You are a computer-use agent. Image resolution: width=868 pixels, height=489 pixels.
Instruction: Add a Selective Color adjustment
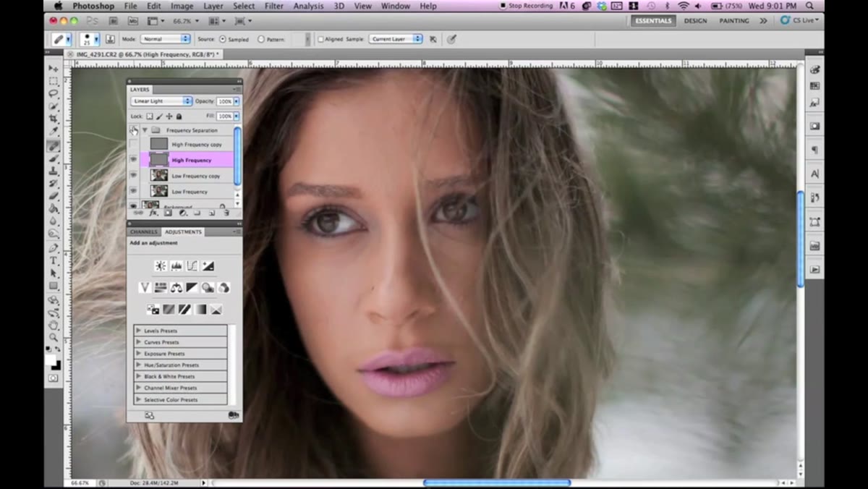[216, 310]
